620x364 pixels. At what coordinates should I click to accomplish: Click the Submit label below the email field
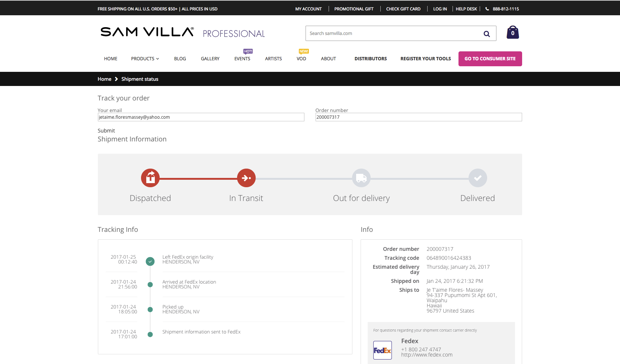coord(106,131)
